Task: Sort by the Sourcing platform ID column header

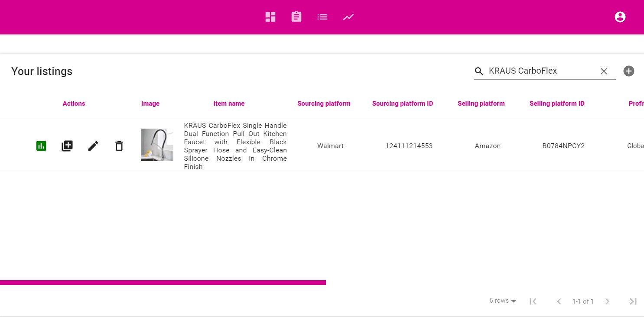Action: [x=403, y=104]
